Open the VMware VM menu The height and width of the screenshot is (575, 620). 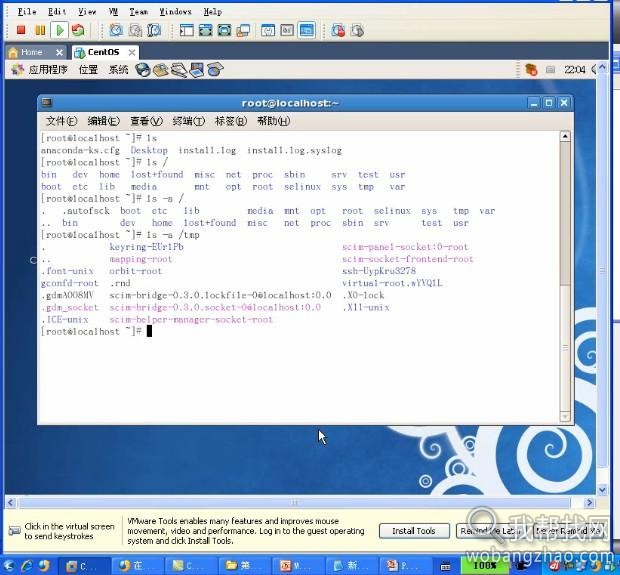113,12
